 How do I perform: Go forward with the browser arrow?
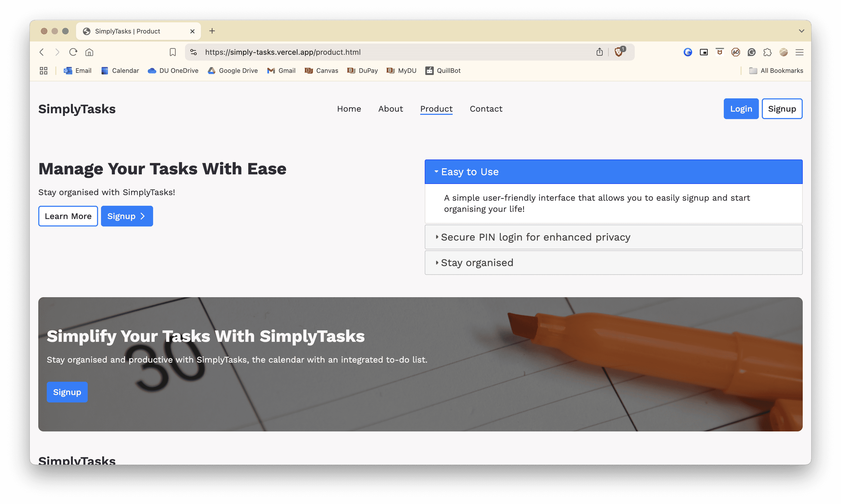point(57,52)
